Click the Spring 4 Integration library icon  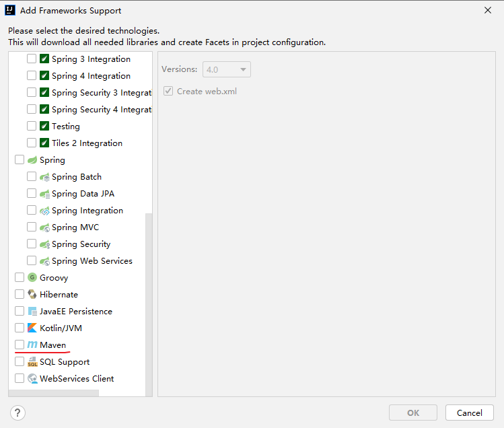[x=44, y=75]
